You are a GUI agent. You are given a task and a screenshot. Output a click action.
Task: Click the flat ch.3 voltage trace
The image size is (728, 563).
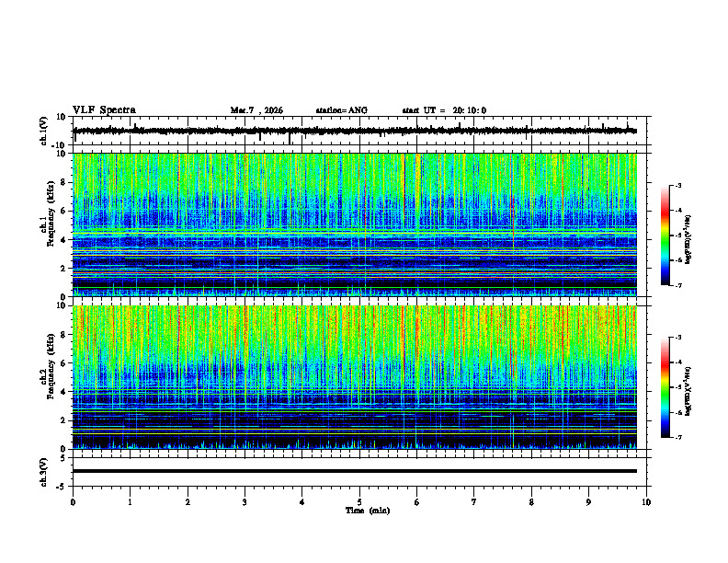tap(355, 471)
